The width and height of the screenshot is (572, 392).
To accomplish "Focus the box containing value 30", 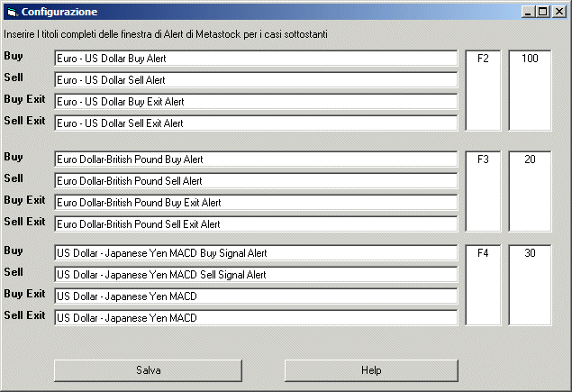I will click(x=530, y=285).
